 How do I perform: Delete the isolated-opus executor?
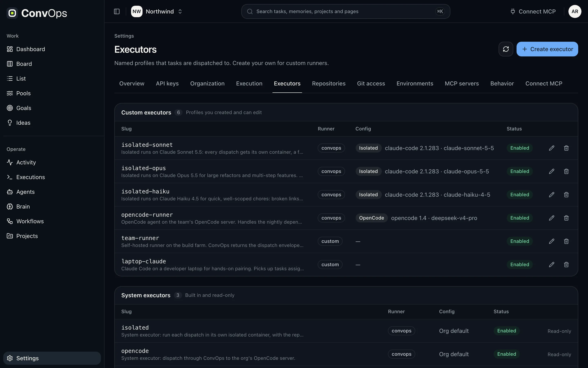point(566,171)
